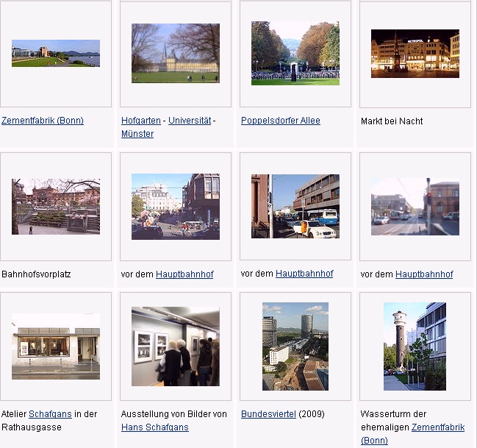
Task: View the Markt bei Nacht image
Action: pyautogui.click(x=415, y=53)
